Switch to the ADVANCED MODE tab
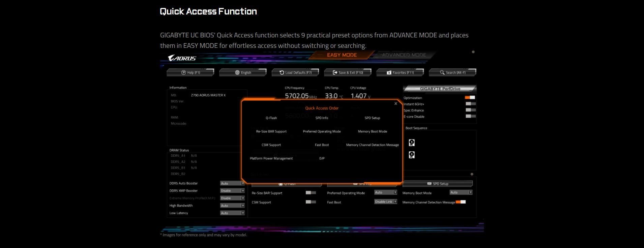The image size is (644, 248). click(404, 55)
